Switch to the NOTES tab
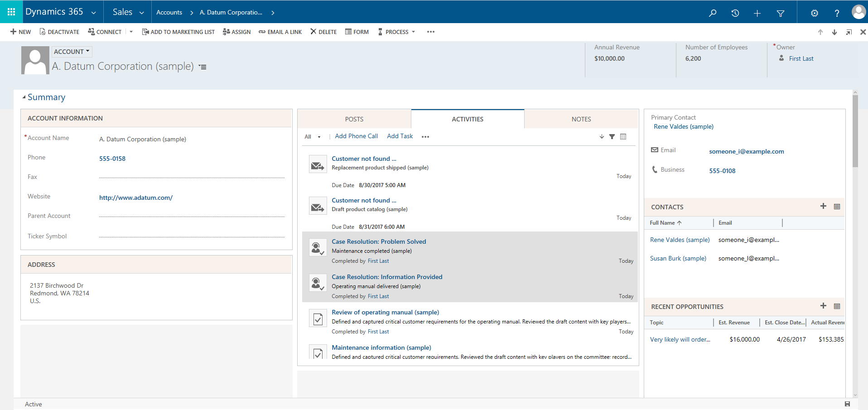This screenshot has width=868, height=410. (581, 119)
